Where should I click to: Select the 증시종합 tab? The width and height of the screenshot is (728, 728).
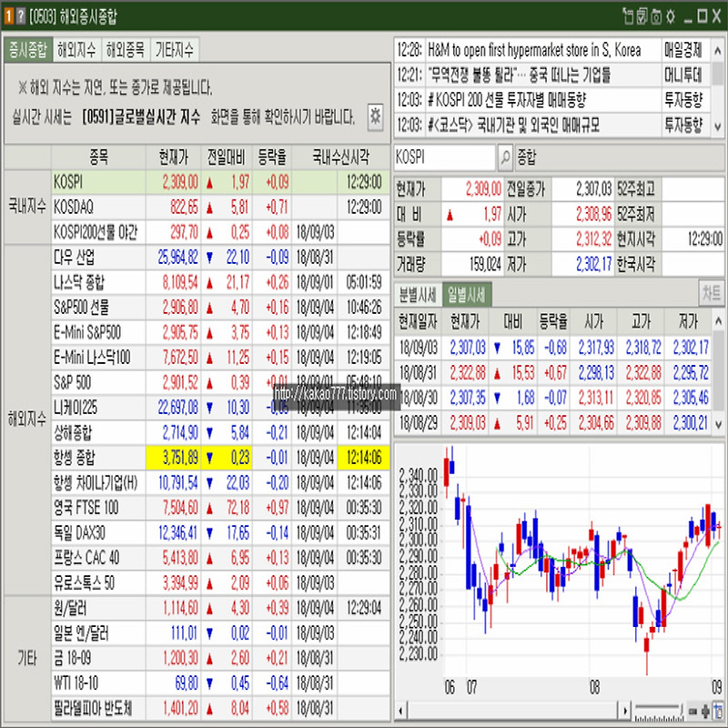click(x=28, y=50)
